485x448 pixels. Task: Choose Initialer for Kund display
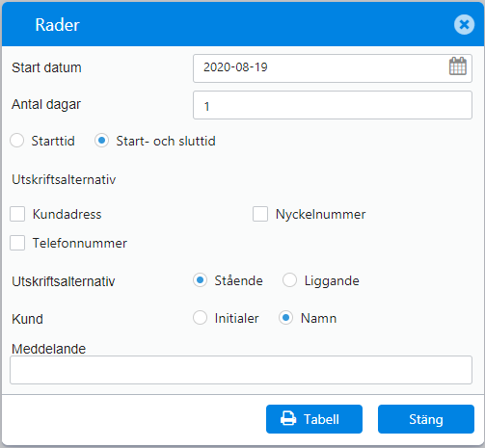click(200, 318)
